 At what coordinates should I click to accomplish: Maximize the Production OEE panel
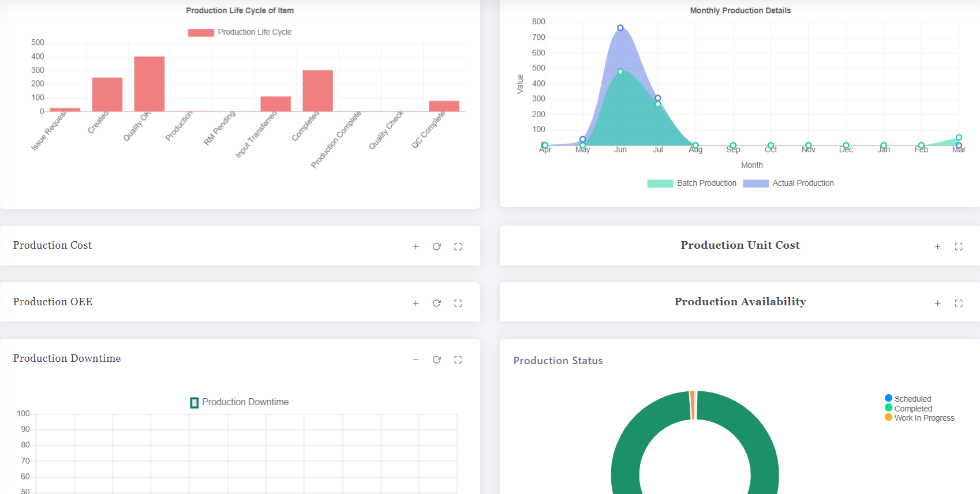click(458, 303)
